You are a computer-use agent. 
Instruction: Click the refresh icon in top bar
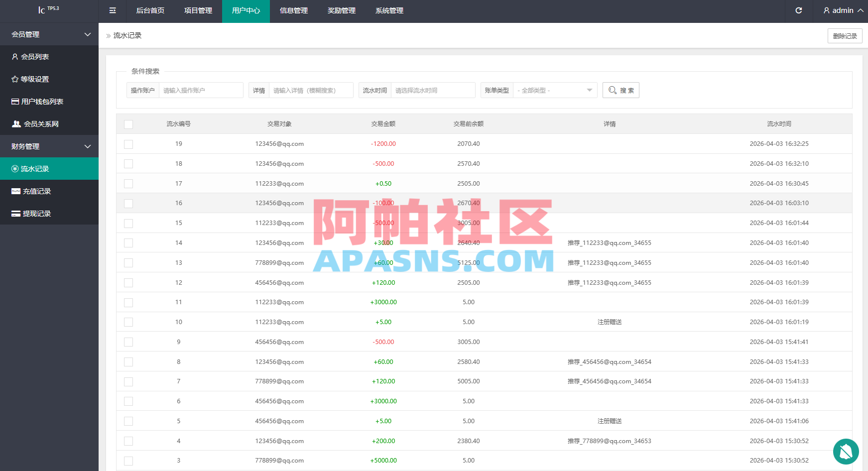click(799, 10)
